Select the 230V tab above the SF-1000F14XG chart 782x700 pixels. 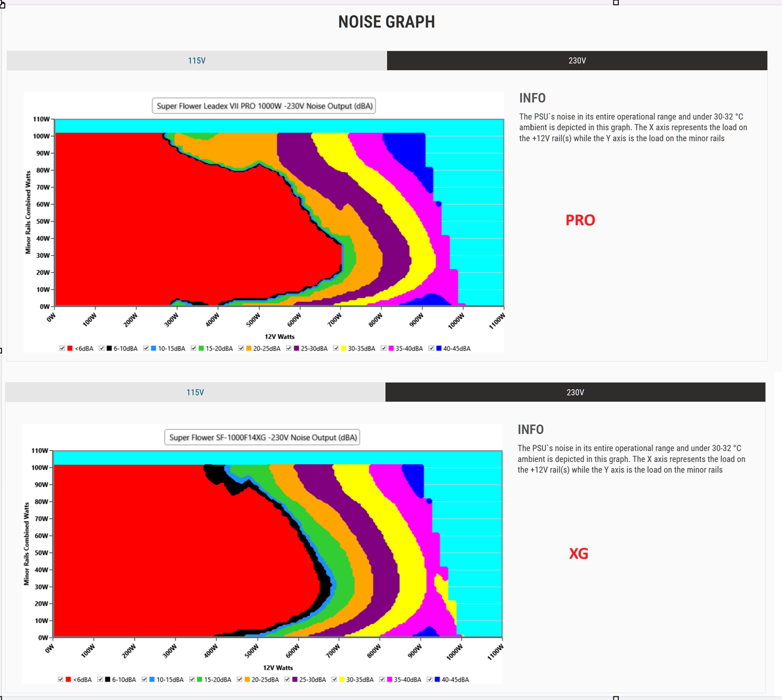coord(575,392)
